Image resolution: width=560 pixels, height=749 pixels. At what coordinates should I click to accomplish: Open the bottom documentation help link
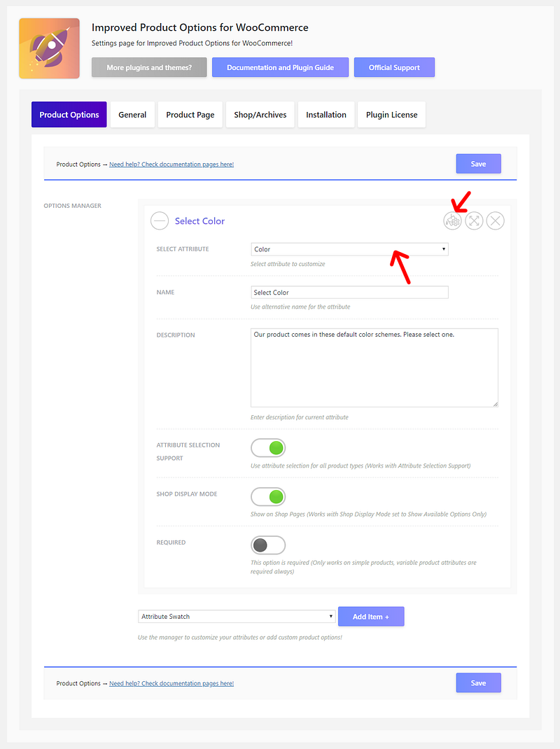pos(171,684)
